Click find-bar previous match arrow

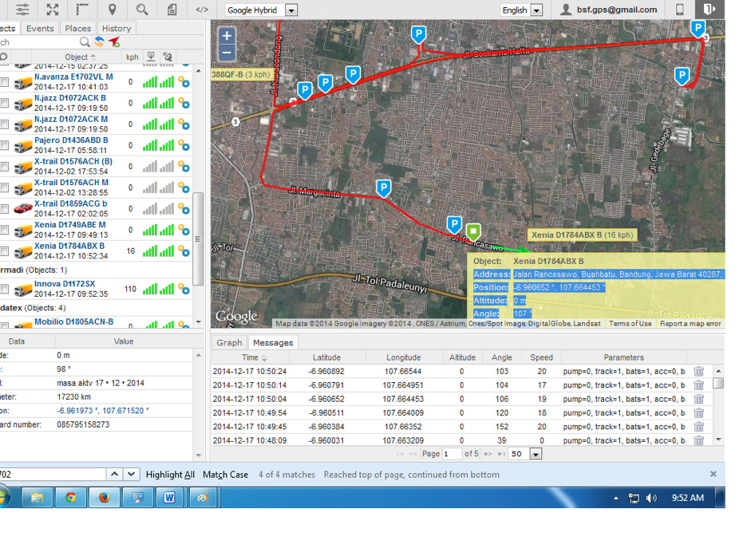coord(114,475)
